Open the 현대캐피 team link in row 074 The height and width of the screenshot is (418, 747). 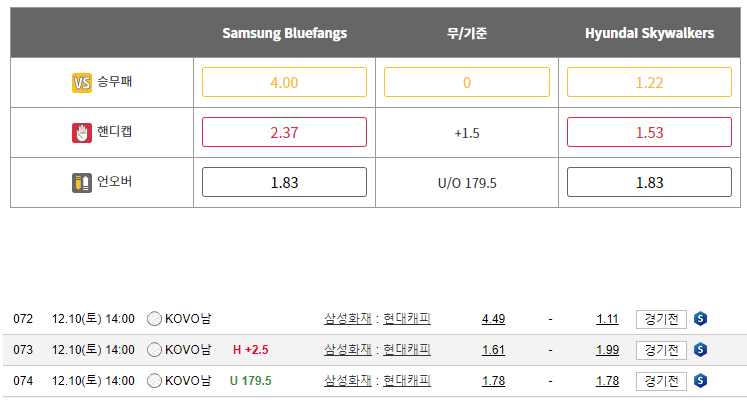[x=407, y=381]
